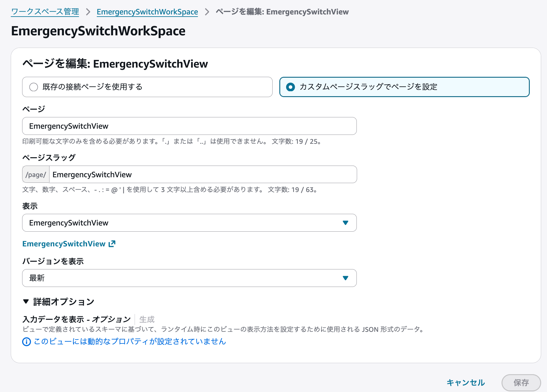Click the info icon about dynamic properties

tap(26, 342)
